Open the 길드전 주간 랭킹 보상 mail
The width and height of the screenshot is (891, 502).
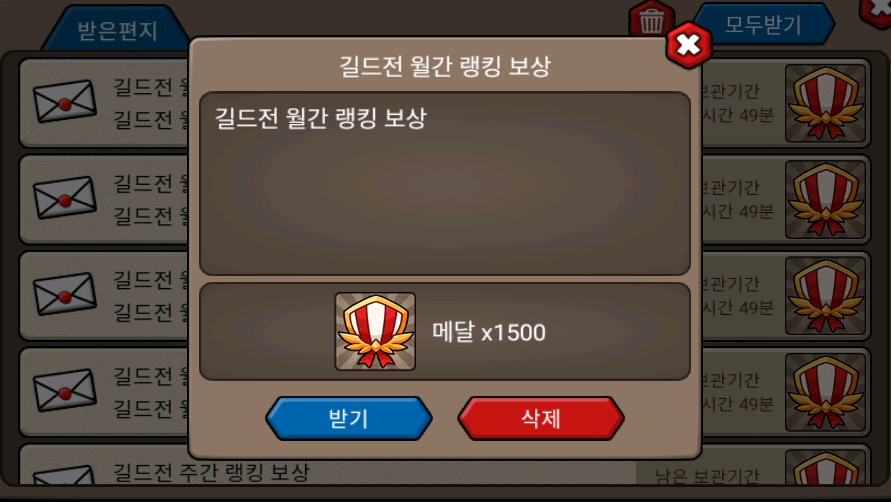click(211, 472)
